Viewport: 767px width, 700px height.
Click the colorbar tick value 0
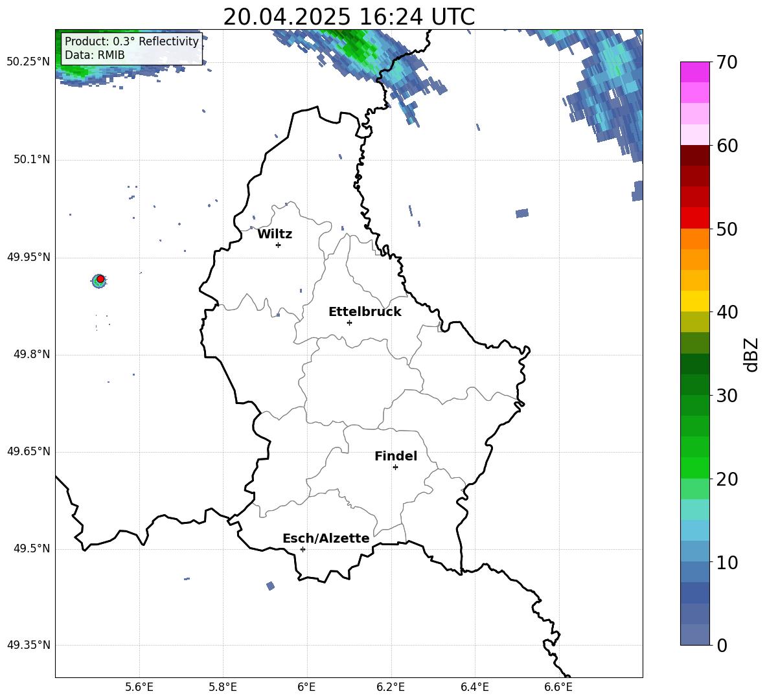722,646
